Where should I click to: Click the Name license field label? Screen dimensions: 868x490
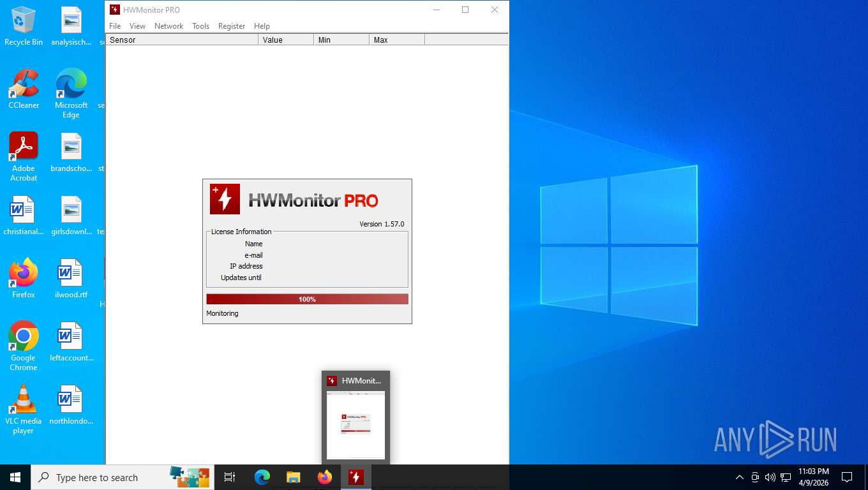tap(253, 244)
